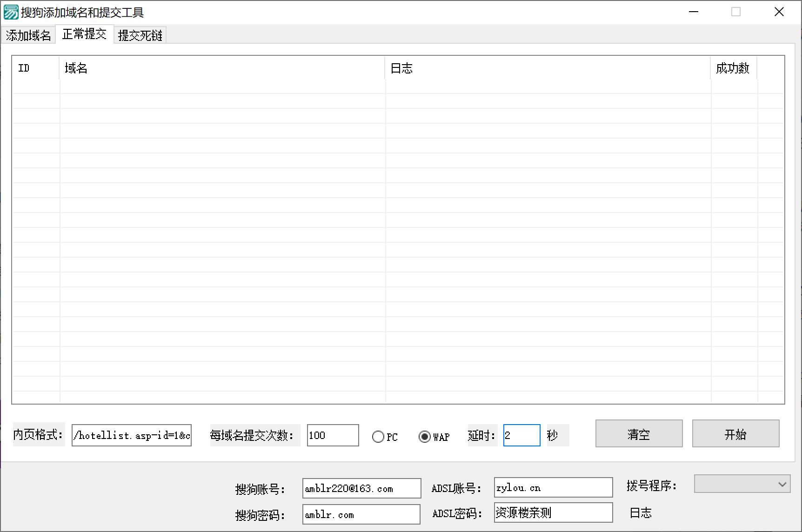The width and height of the screenshot is (802, 532).
Task: Switch to the 提交死链 tab
Action: click(140, 34)
